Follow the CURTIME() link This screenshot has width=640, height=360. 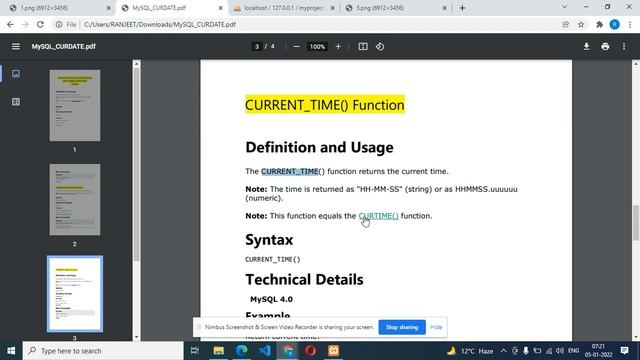(x=378, y=216)
